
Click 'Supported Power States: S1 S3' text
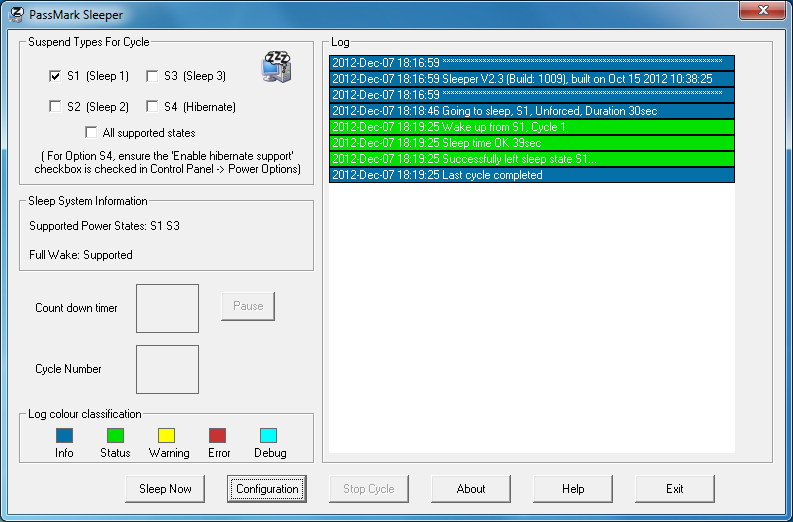(104, 226)
